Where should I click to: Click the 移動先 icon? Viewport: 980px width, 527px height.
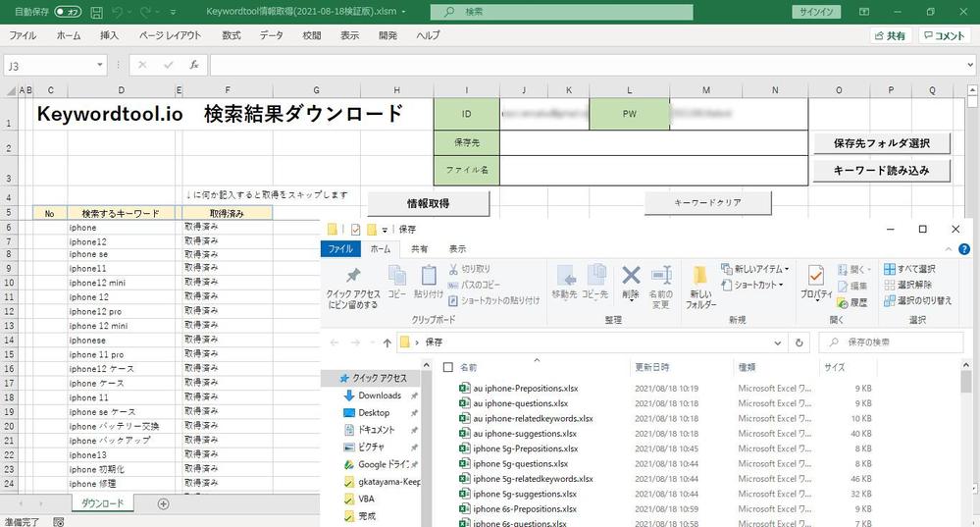[566, 276]
